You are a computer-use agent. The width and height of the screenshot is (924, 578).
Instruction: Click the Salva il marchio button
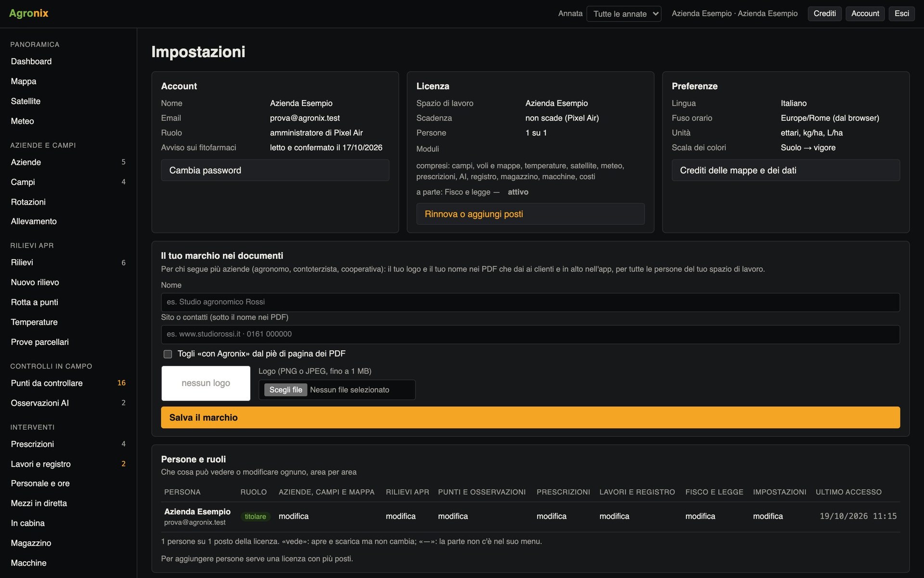[x=530, y=418]
